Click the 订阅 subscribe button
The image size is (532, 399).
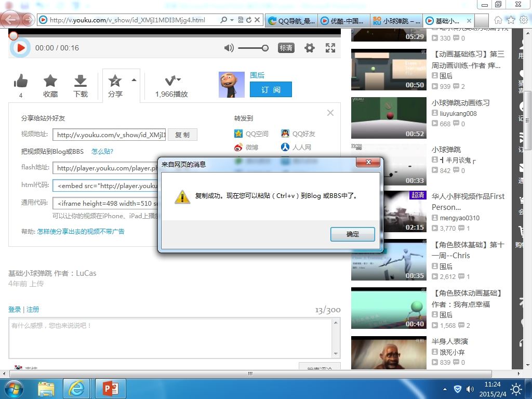click(271, 89)
